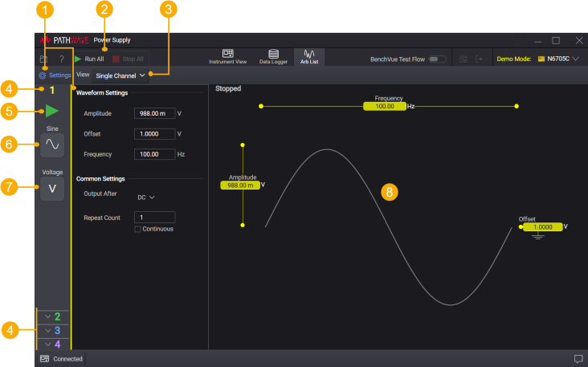Select the Sine waveform shape icon
This screenshot has width=588, height=367.
pos(52,145)
